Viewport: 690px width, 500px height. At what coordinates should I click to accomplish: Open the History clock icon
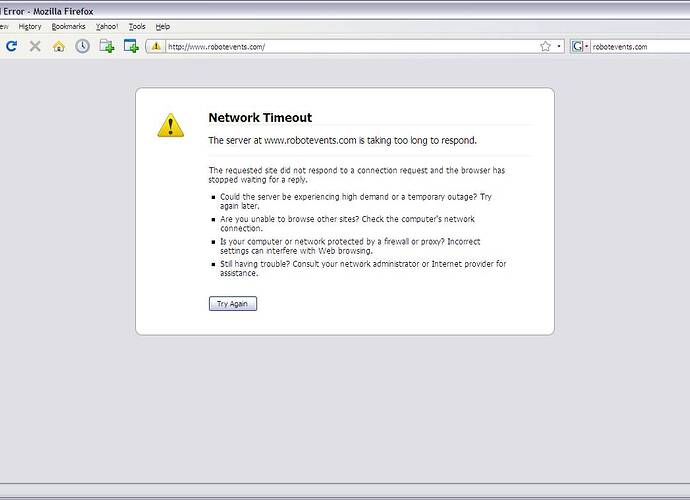click(x=82, y=46)
